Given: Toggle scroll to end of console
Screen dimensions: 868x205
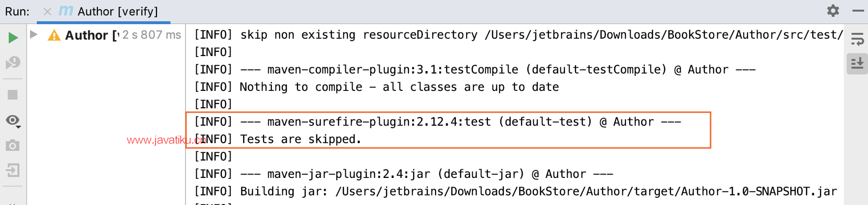Looking at the screenshot, I should tap(857, 63).
